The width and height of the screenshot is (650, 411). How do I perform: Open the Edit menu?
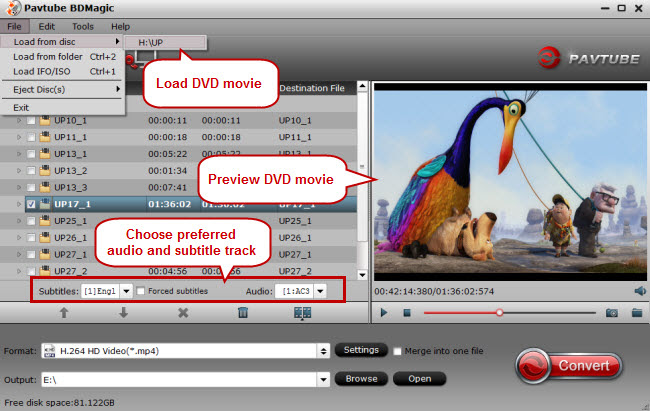click(46, 27)
